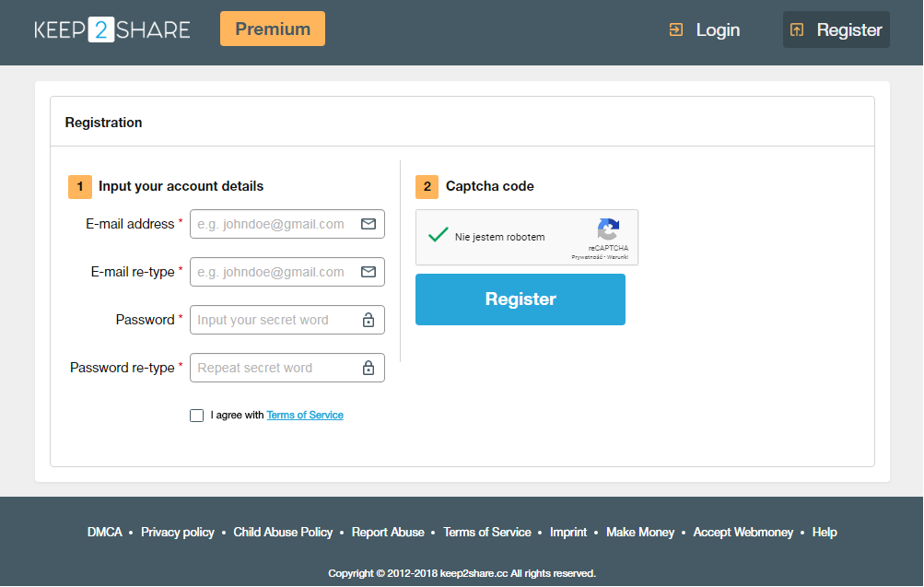The height and width of the screenshot is (587, 924).
Task: Open the Privacy policy footer link
Action: click(x=178, y=533)
